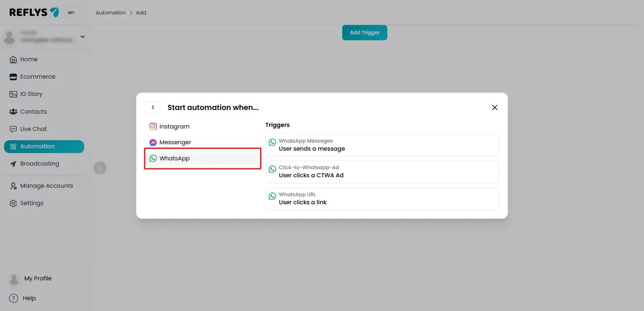Image resolution: width=644 pixels, height=311 pixels.
Task: Click the Settings gear icon
Action: (x=13, y=203)
